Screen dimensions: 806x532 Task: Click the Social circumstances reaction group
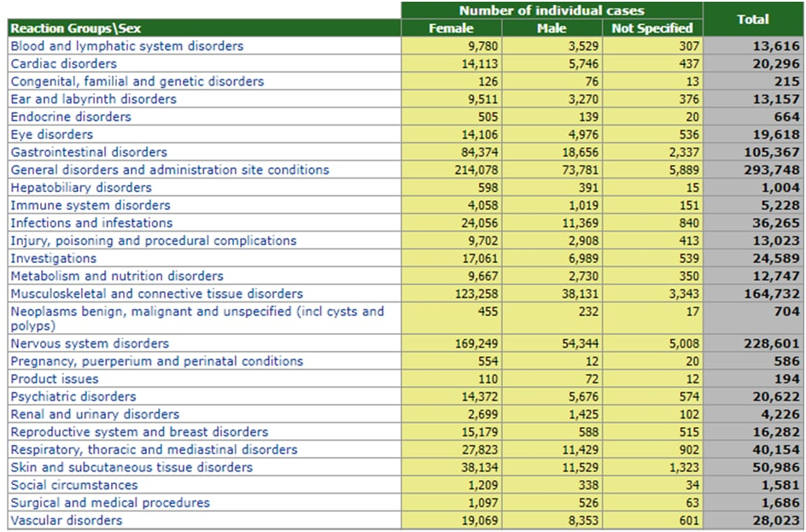click(73, 485)
